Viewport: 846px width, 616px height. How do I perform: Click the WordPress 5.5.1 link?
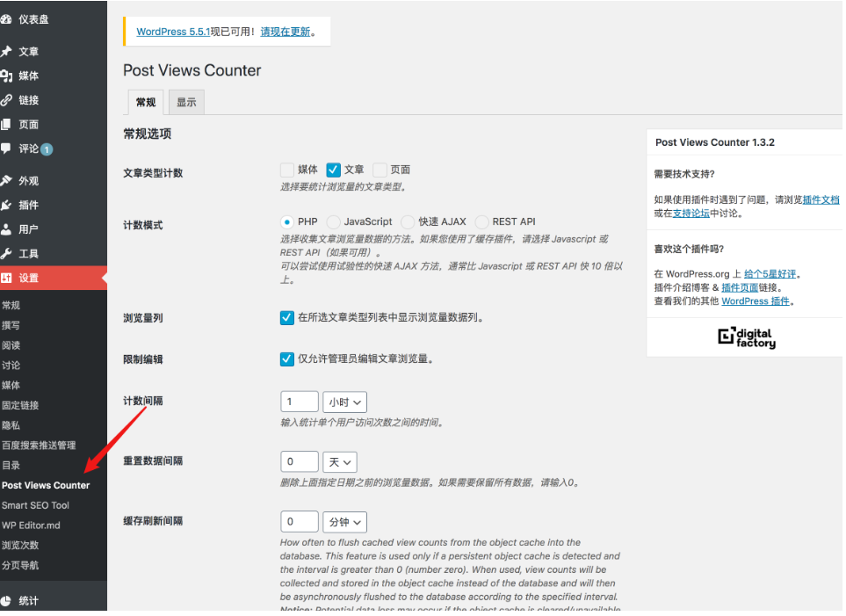pyautogui.click(x=173, y=32)
